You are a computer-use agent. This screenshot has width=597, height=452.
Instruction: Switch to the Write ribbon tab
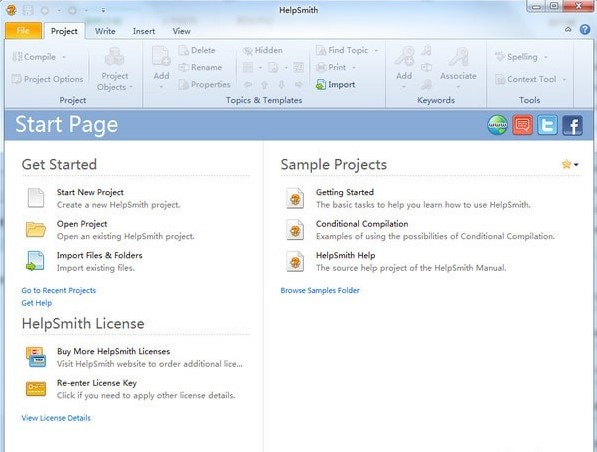click(105, 31)
